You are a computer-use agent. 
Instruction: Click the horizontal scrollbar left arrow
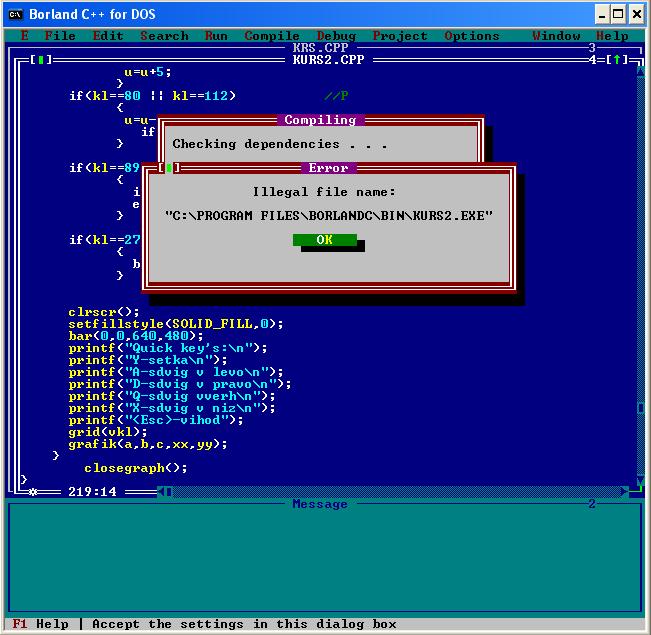[167, 491]
